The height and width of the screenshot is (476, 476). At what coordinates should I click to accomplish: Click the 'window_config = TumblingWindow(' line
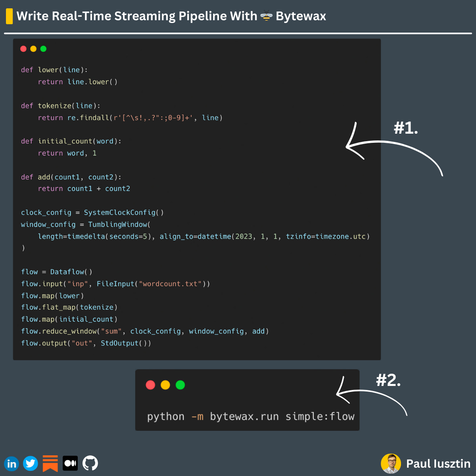[86, 225]
